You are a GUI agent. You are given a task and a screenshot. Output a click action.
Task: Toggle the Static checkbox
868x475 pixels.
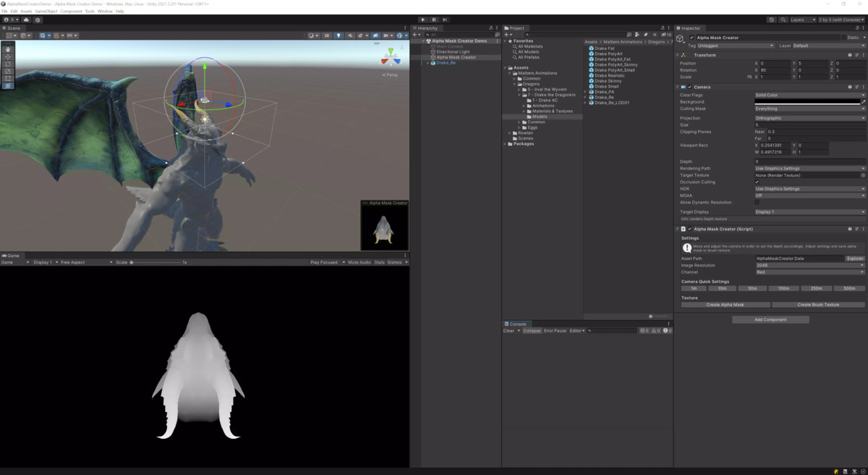click(x=843, y=38)
